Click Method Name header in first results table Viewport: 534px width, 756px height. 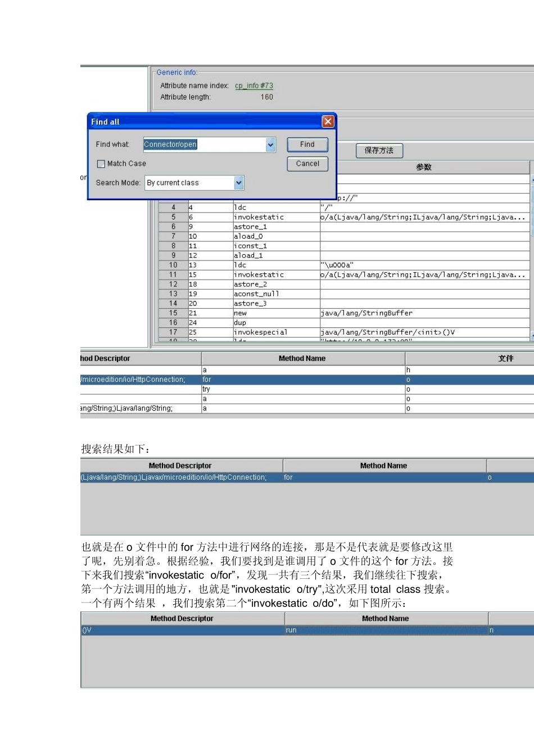point(303,358)
